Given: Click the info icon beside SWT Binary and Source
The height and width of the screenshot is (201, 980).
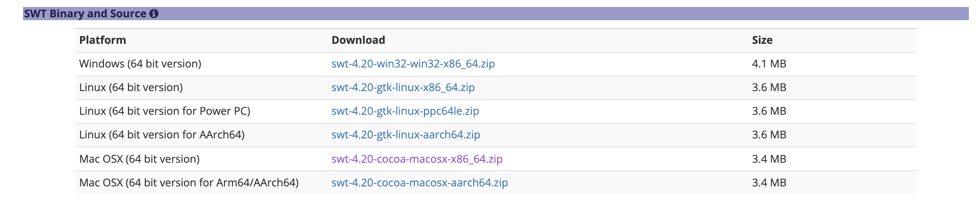Looking at the screenshot, I should pyautogui.click(x=154, y=14).
